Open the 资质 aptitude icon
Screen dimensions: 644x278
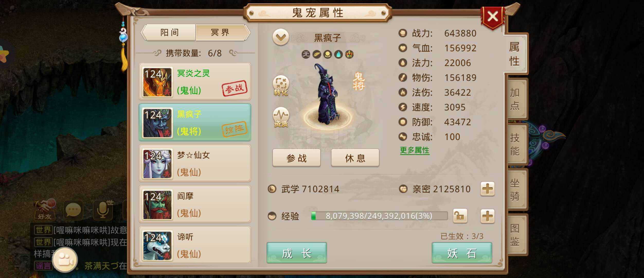tap(281, 117)
